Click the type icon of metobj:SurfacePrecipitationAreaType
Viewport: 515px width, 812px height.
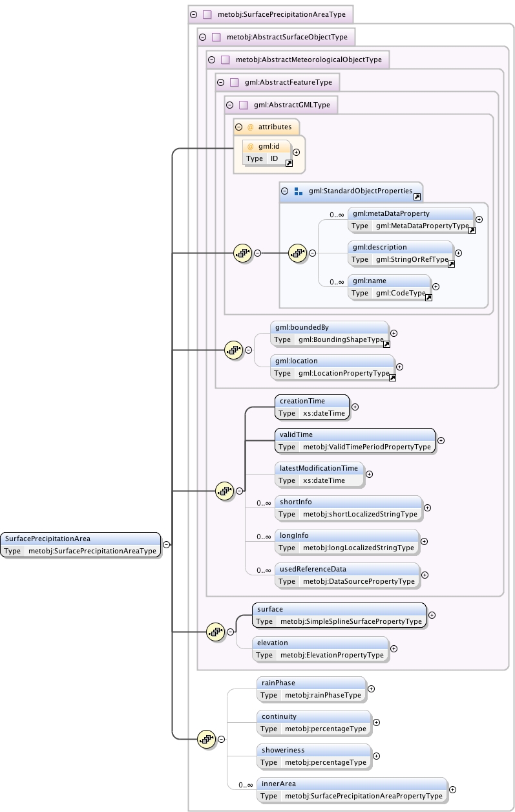(x=207, y=14)
